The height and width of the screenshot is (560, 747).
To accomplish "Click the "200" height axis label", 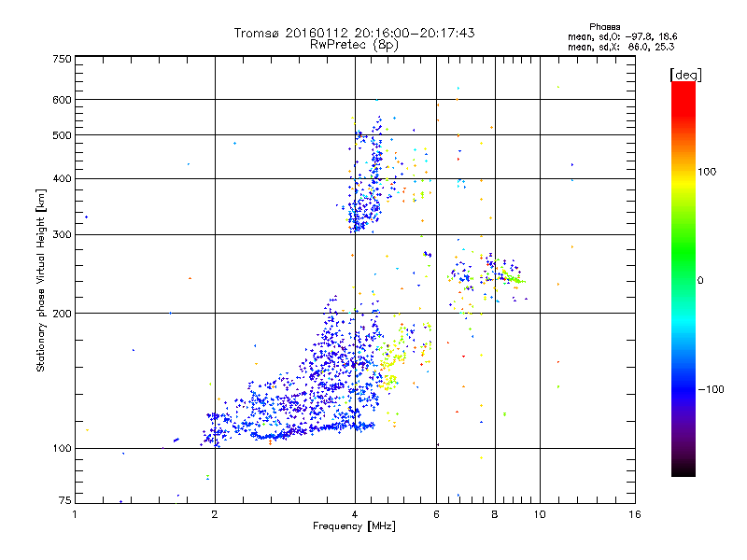I will (62, 314).
